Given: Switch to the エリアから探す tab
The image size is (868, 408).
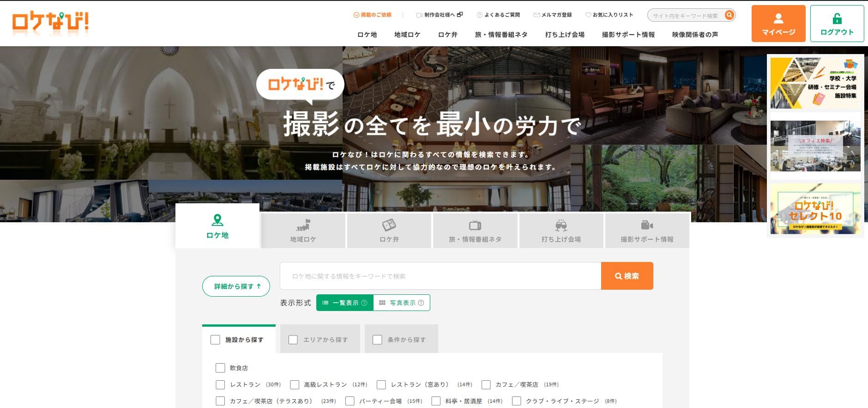Looking at the screenshot, I should click(320, 340).
